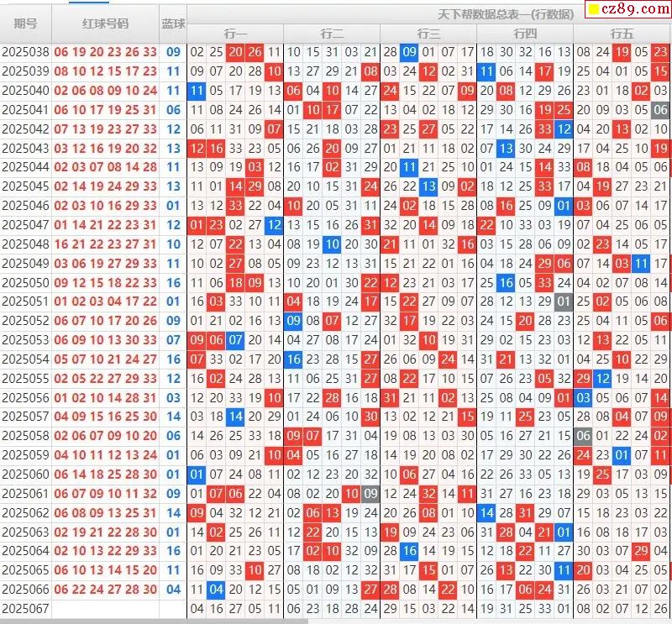Click red numbers 06 10 13 14 15 20

pyautogui.click(x=106, y=570)
